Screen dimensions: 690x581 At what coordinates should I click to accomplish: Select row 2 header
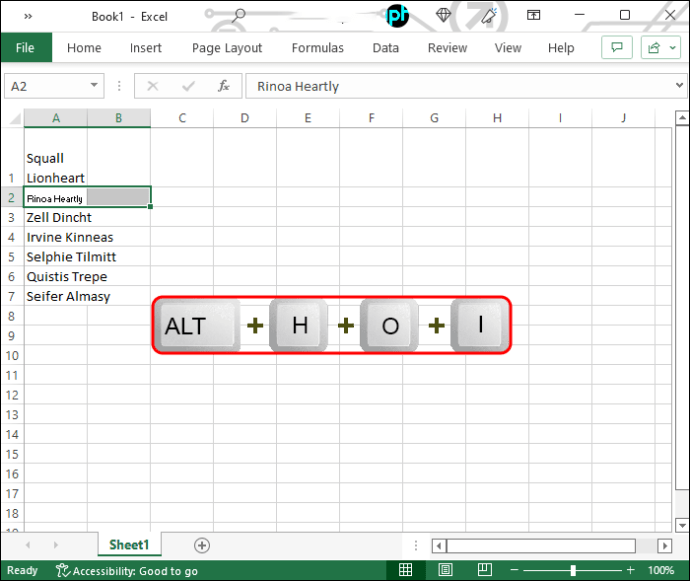pos(12,197)
